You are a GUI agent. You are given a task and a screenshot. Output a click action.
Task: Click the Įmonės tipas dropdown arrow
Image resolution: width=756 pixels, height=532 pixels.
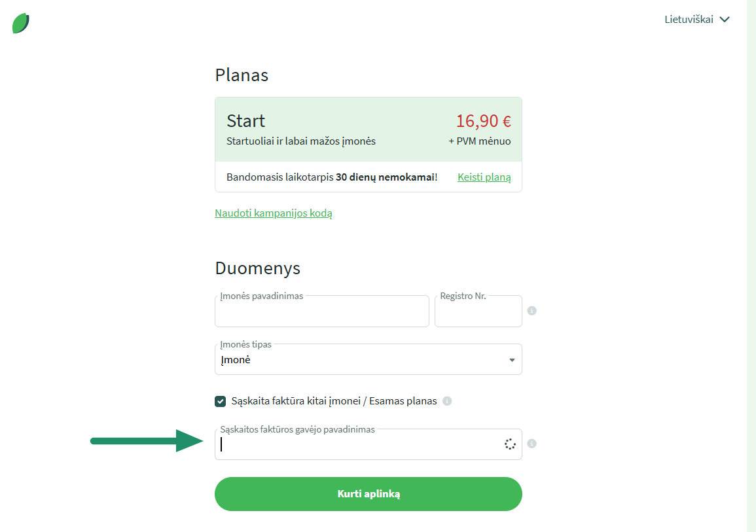point(512,360)
